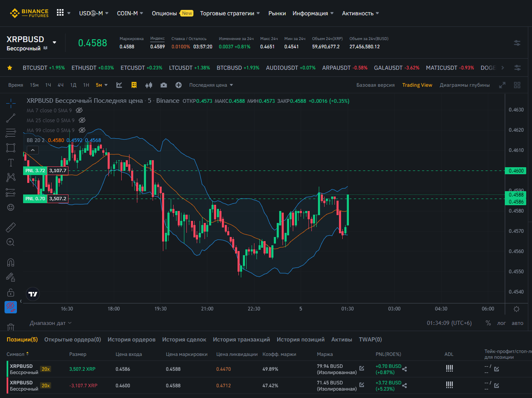The width and height of the screenshot is (532, 398).
Task: Toggle visibility of MA 7 indicator
Action: 79,110
